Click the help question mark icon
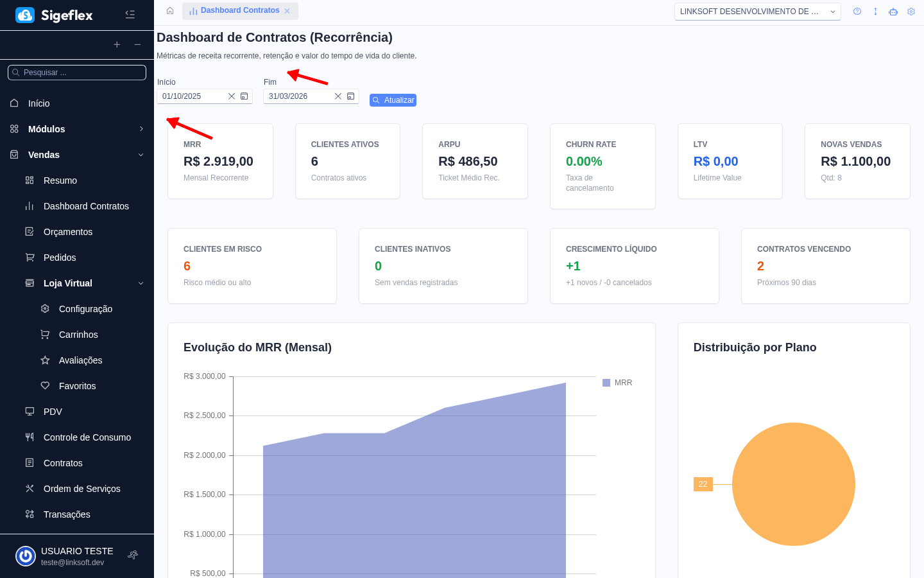The image size is (924, 578). [x=857, y=11]
